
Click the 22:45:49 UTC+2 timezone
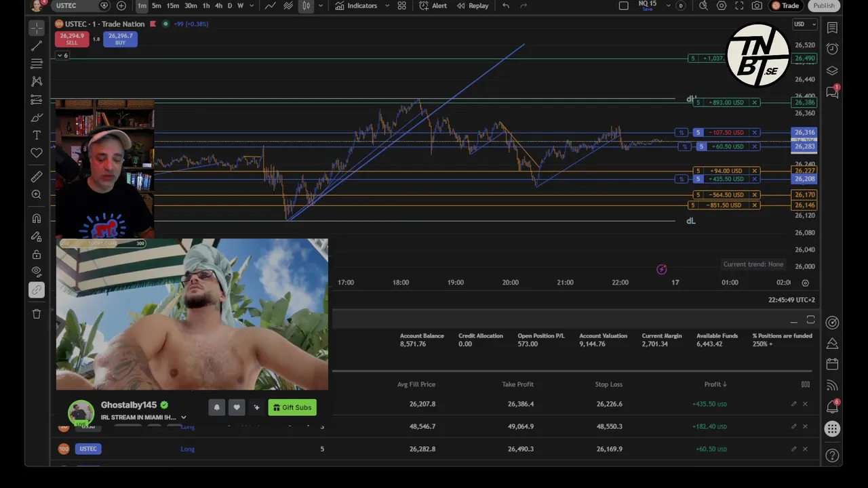pyautogui.click(x=791, y=300)
